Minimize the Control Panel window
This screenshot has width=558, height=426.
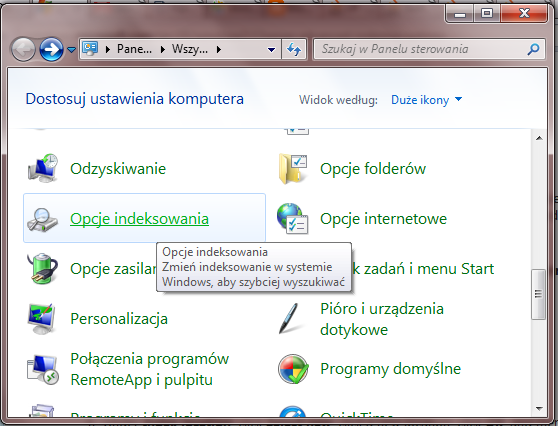click(x=460, y=14)
